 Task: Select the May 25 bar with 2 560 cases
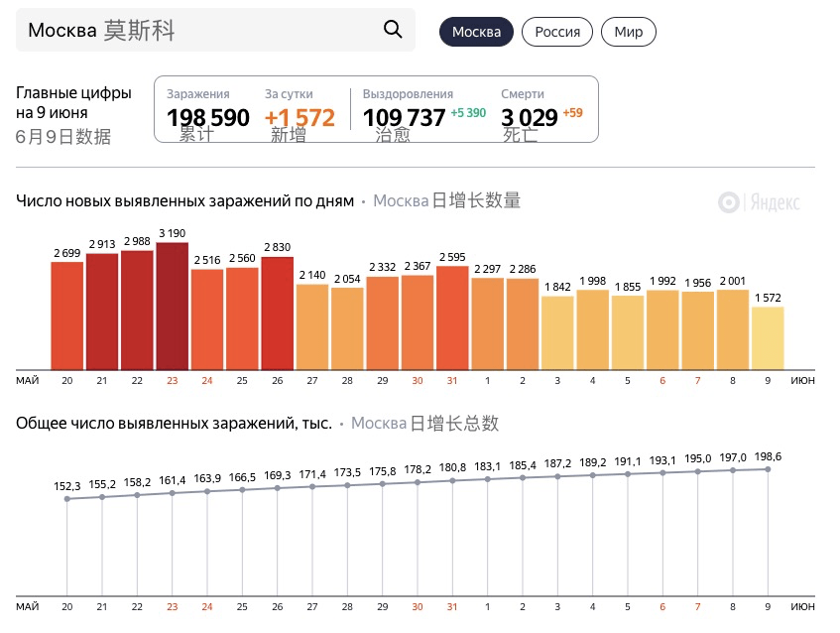(242, 318)
